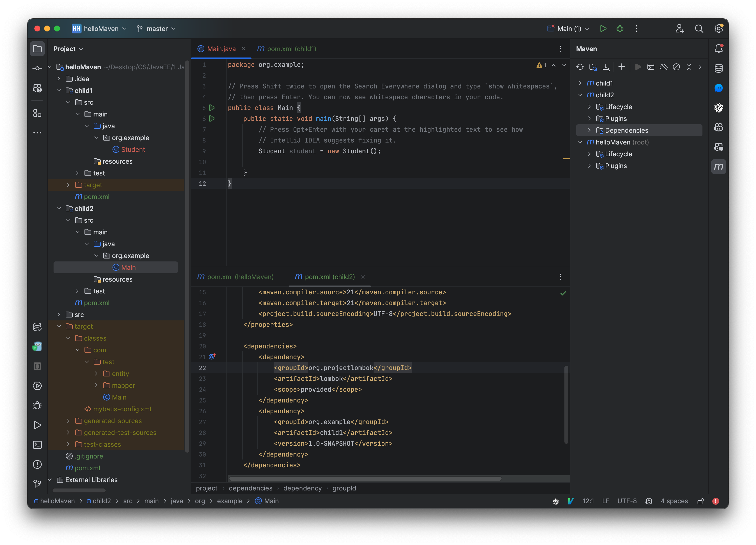Click the IntelliJ settings/gear icon in toolbar
The width and height of the screenshot is (756, 545).
(718, 28)
